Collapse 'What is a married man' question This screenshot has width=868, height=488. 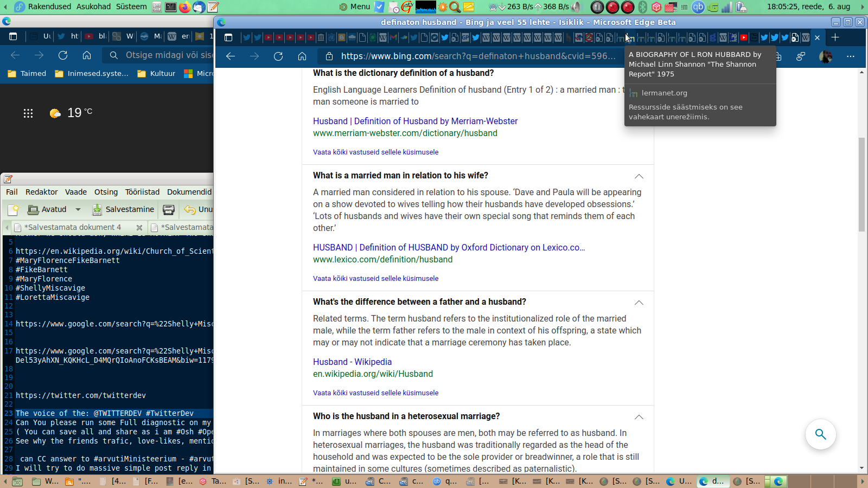pos(639,176)
